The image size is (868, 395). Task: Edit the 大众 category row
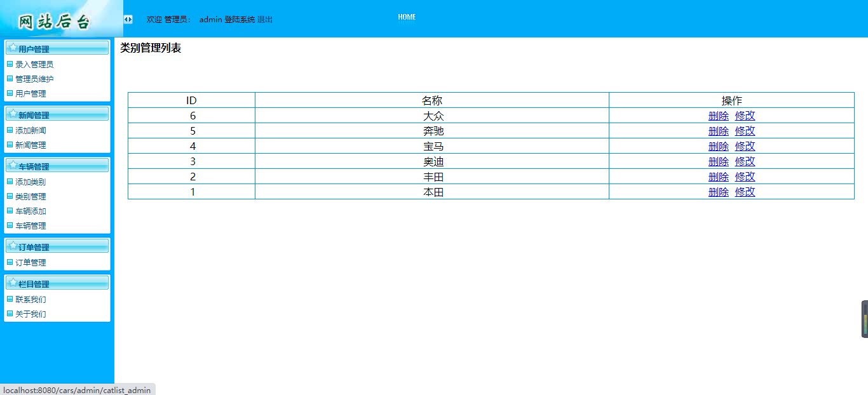coord(745,116)
